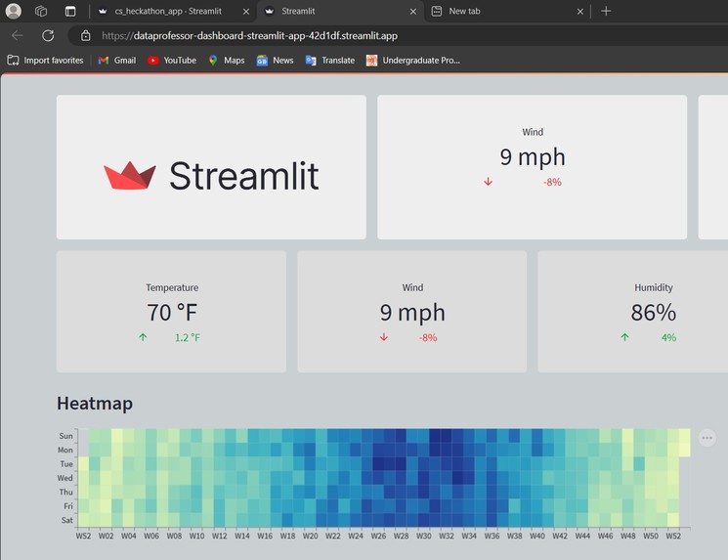Click the Streamlit logo image
Viewport: 728px width, 560px height.
coord(211,176)
